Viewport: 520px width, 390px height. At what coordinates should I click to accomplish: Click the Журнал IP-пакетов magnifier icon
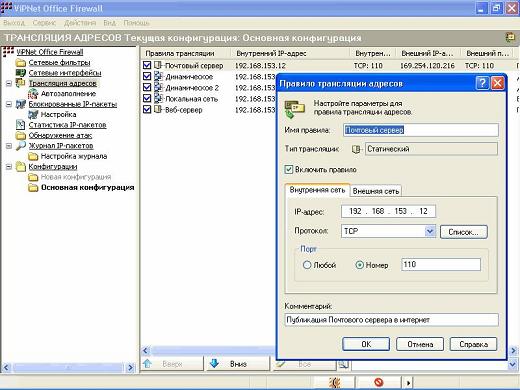click(21, 146)
